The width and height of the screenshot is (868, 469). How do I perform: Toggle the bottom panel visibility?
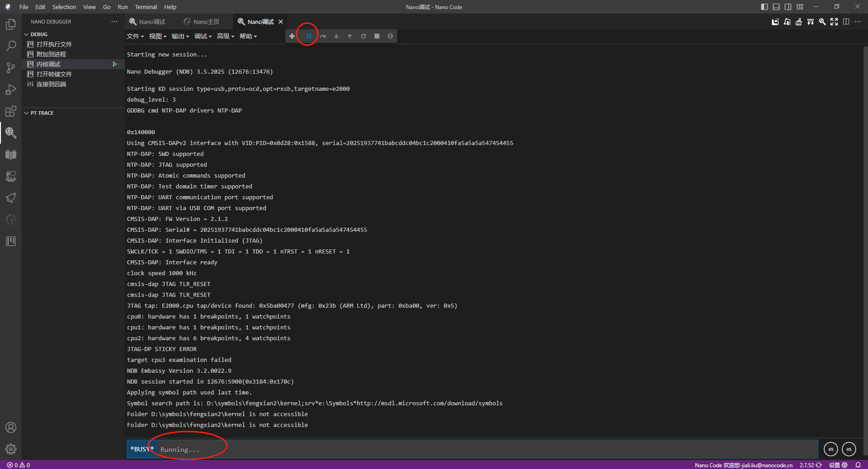(776, 7)
